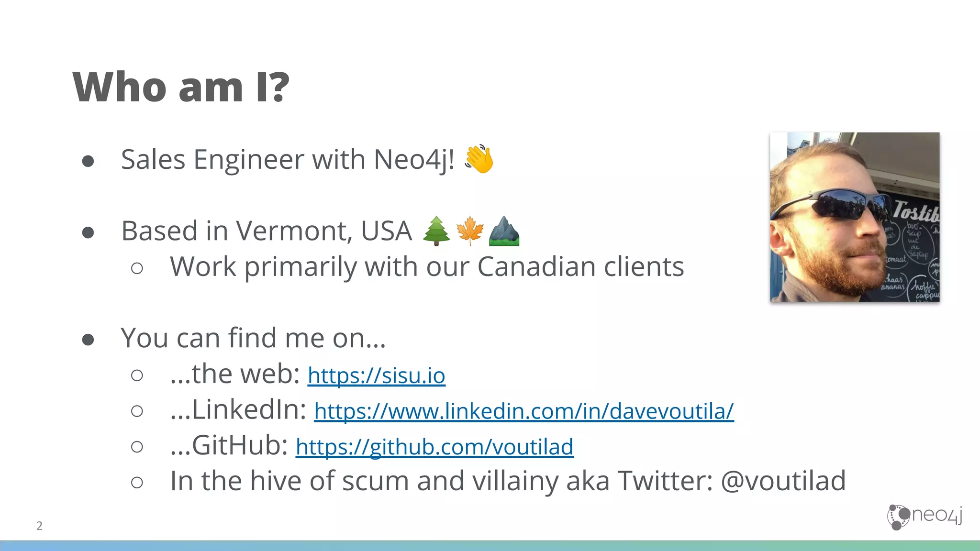Click the presenter profile photo
The image size is (980, 551).
[x=854, y=217]
